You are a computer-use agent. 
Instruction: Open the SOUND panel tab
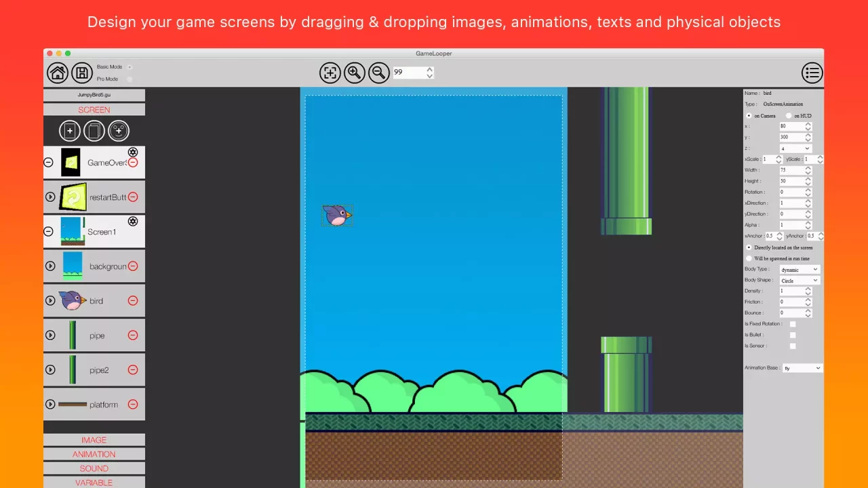[x=94, y=468]
